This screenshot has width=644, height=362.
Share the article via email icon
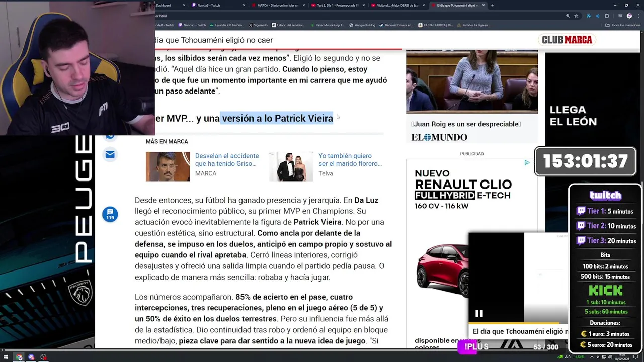click(110, 154)
